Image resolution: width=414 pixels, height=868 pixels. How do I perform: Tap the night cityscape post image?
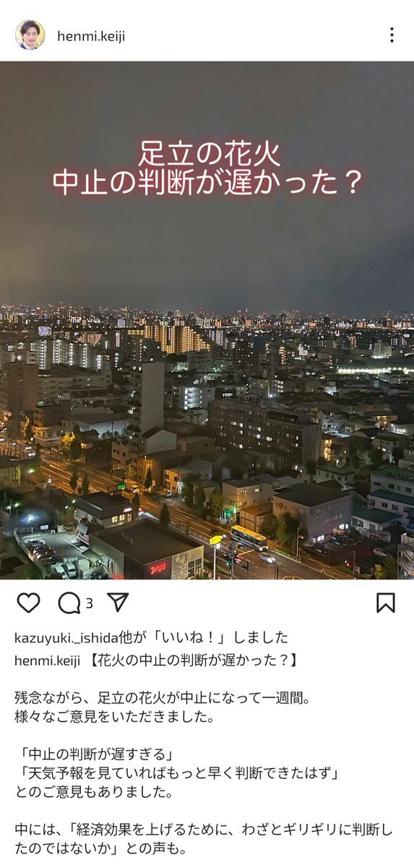[207, 320]
